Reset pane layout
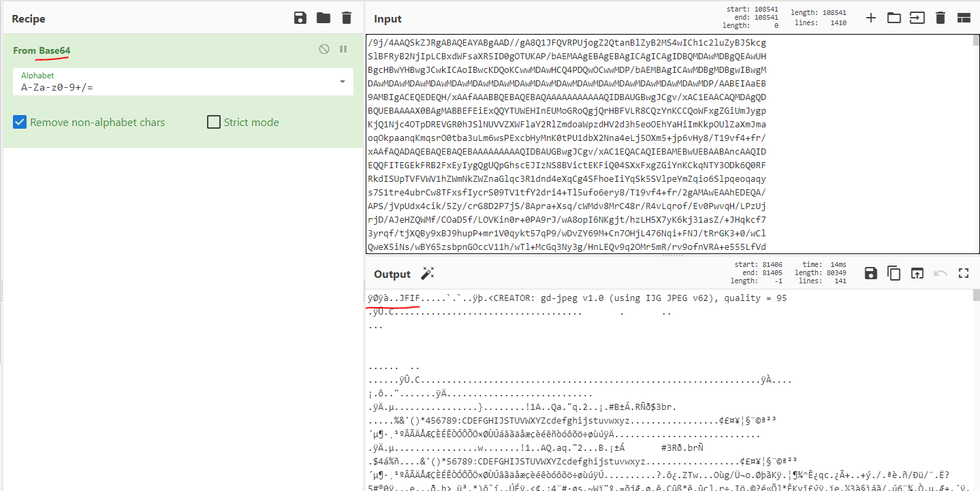Viewport: 980px width, 491px height. 964,18
